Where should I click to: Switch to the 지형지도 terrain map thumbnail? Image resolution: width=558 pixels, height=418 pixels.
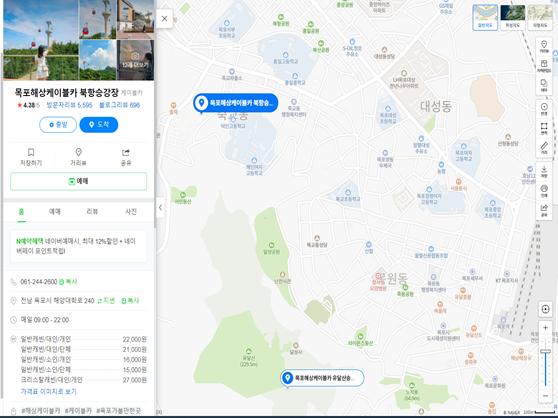(x=540, y=17)
